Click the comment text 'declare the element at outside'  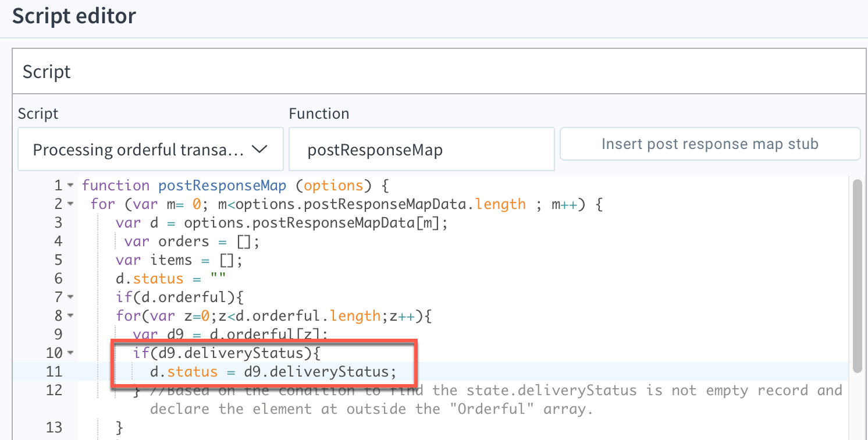click(x=278, y=409)
